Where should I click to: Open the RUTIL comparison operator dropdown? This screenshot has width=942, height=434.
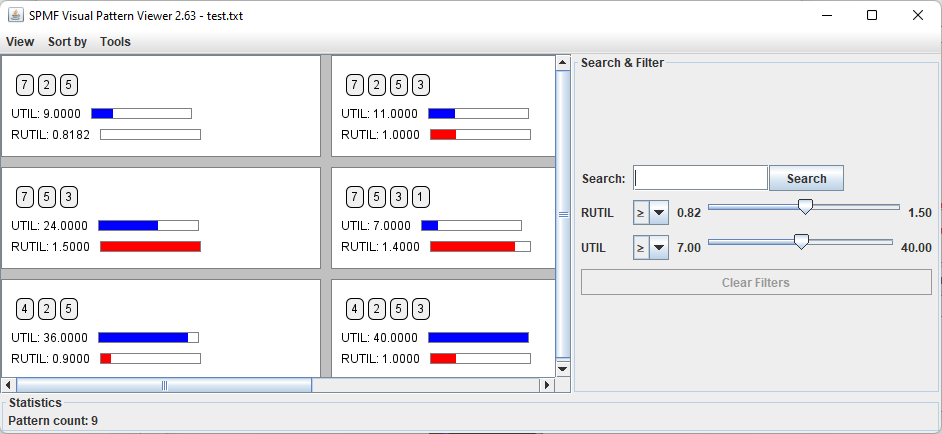(650, 213)
